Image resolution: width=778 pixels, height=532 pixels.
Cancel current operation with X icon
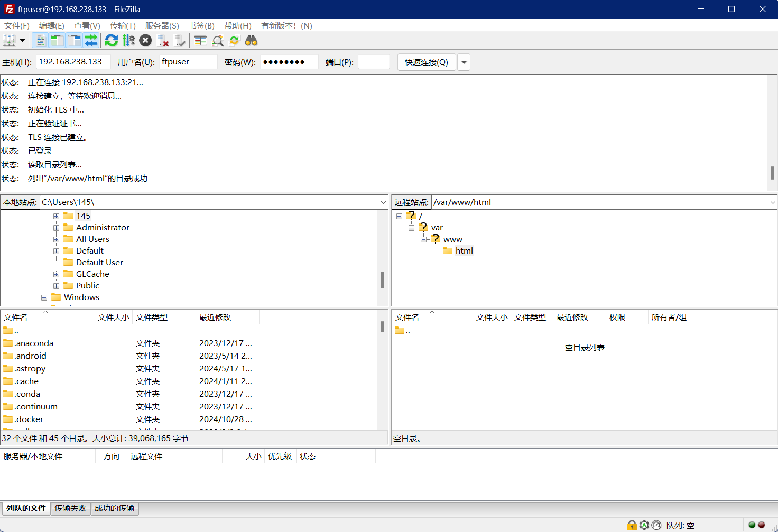146,41
